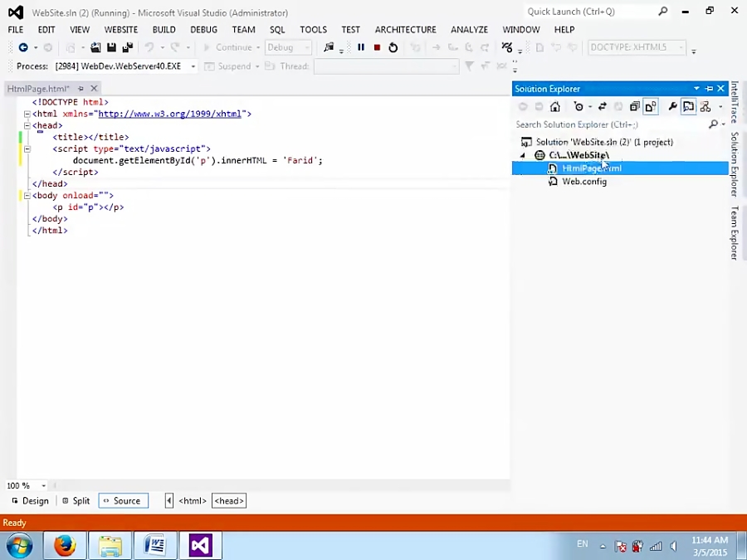
Task: Switch to Source view
Action: point(124,501)
